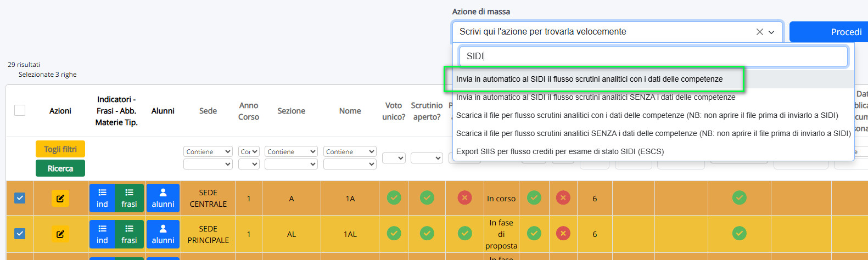Click the action search field containing 'SIDI'
Screen dimensions: 868x260
[x=653, y=56]
